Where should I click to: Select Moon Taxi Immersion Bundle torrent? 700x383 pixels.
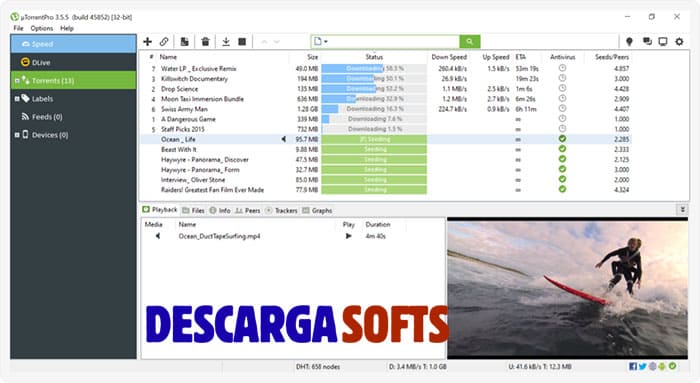202,99
